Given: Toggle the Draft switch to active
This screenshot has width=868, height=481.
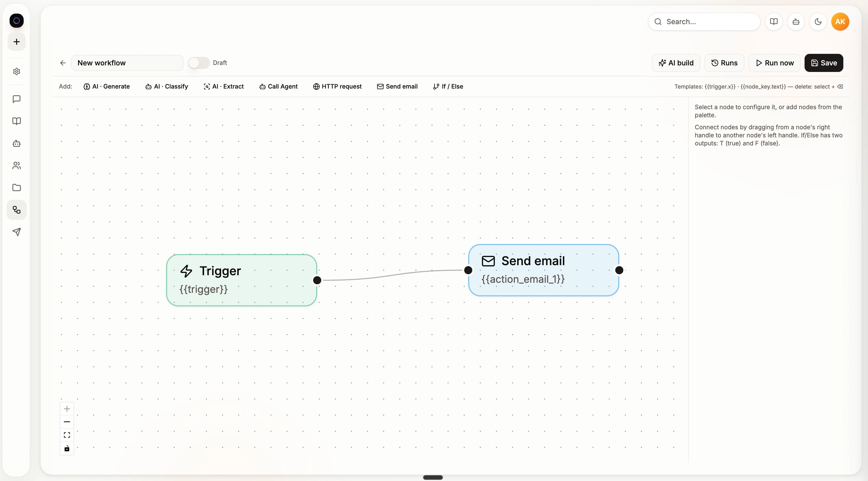Looking at the screenshot, I should [x=199, y=63].
